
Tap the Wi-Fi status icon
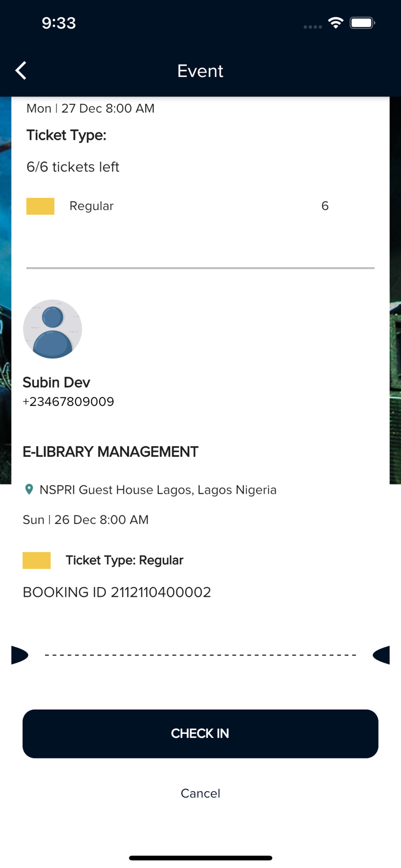pyautogui.click(x=336, y=23)
